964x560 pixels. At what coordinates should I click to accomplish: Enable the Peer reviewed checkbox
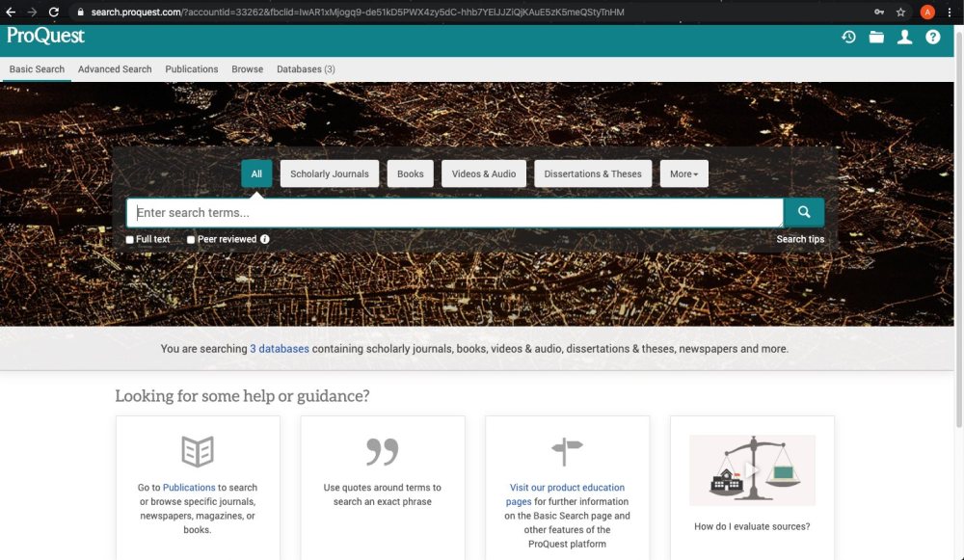[190, 239]
